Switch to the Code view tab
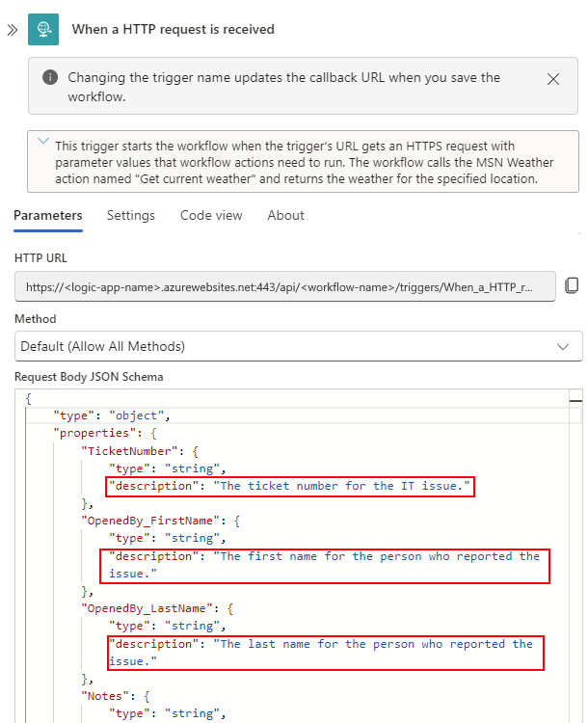The width and height of the screenshot is (588, 723). (x=211, y=216)
